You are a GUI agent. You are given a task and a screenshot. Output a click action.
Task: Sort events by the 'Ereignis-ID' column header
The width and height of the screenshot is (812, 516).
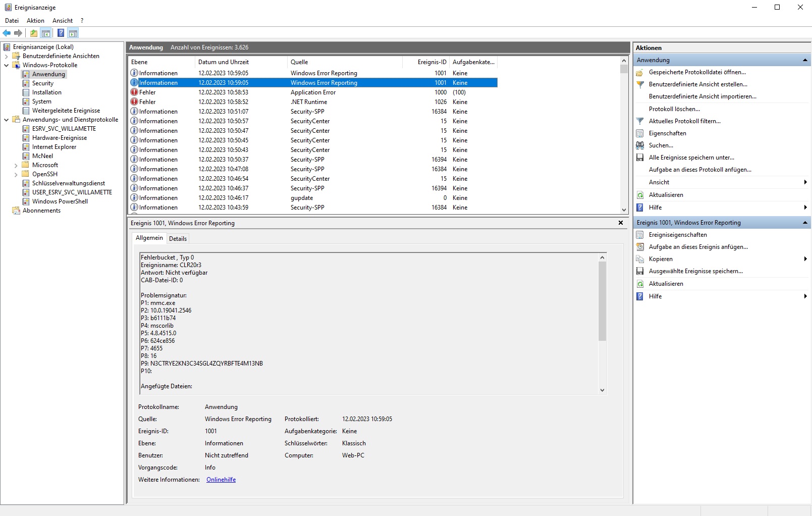pyautogui.click(x=431, y=62)
